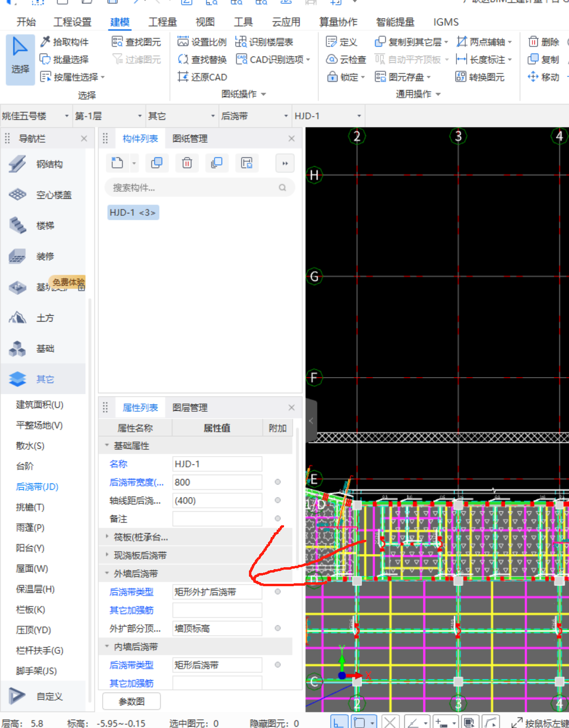The height and width of the screenshot is (728, 569).
Task: Open 后浇带 component type dropdown
Action: point(255,116)
